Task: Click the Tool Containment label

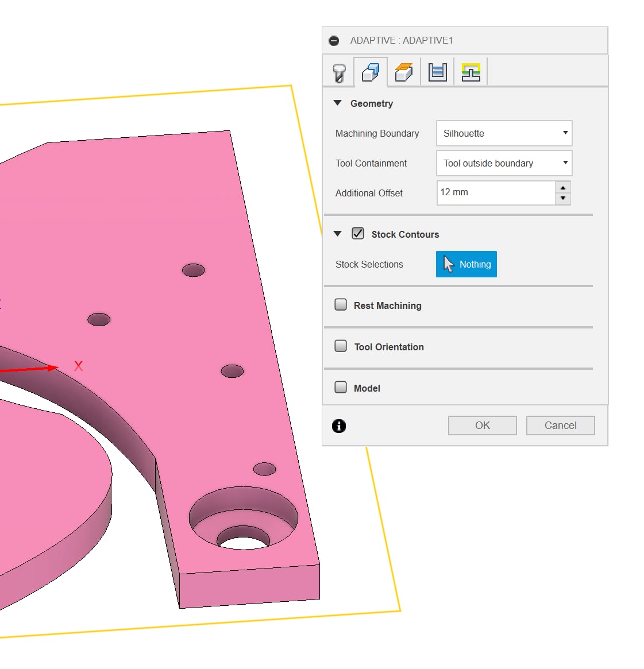Action: (371, 164)
